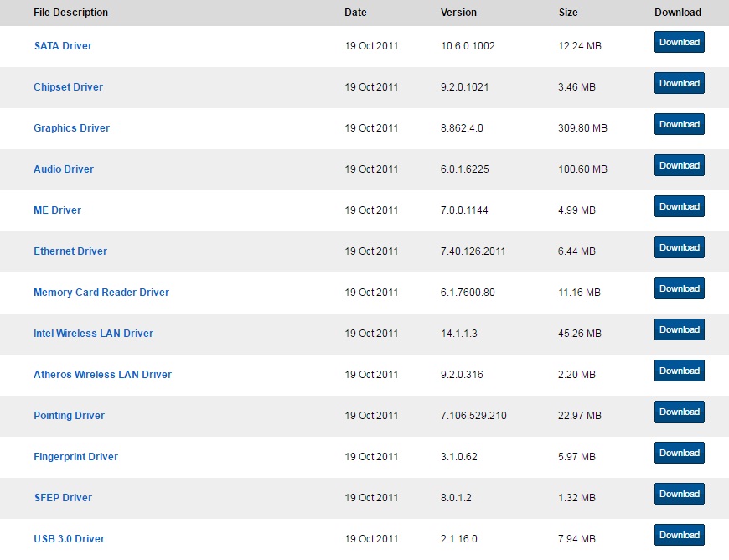Download the Memory Card Reader Driver
729x560 pixels.
pyautogui.click(x=680, y=288)
